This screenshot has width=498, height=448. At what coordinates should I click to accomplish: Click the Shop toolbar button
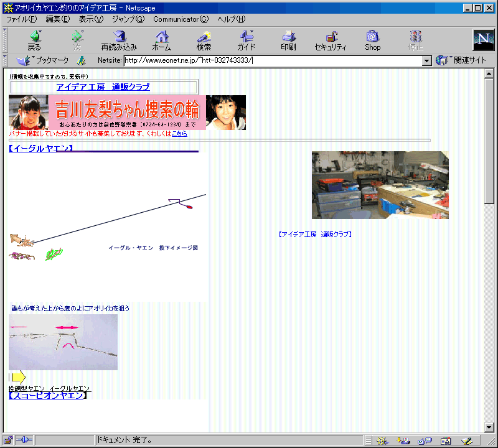coord(372,40)
